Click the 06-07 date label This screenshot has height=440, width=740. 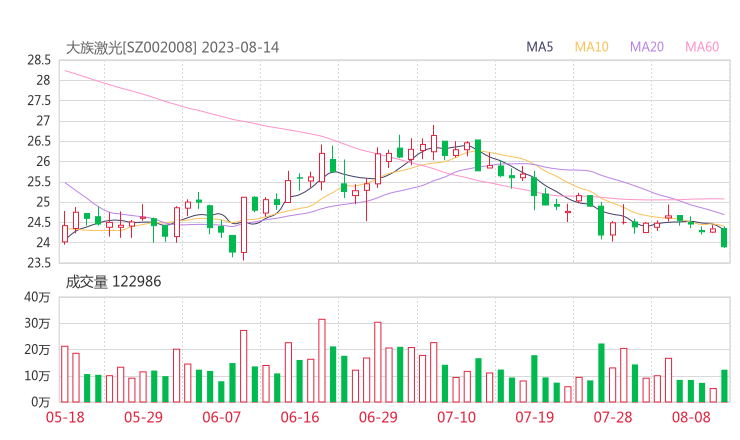pyautogui.click(x=222, y=417)
